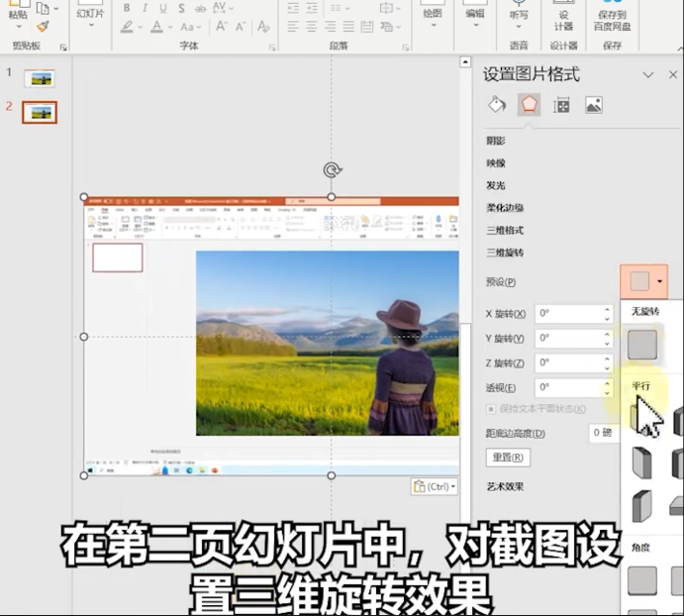684x616 pixels.
Task: Toggle Underline formatting
Action: click(x=163, y=8)
